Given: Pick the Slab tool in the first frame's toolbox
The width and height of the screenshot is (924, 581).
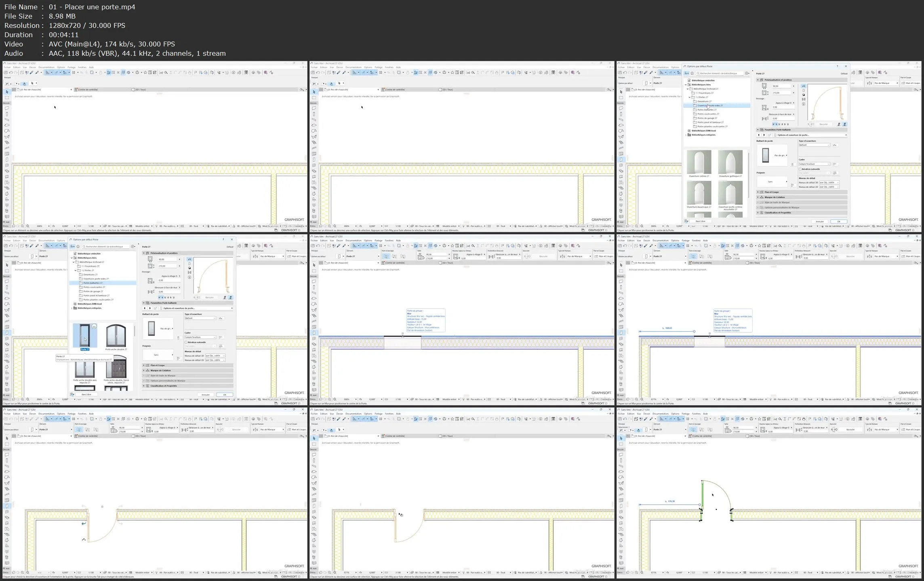Looking at the screenshot, I should [7, 125].
